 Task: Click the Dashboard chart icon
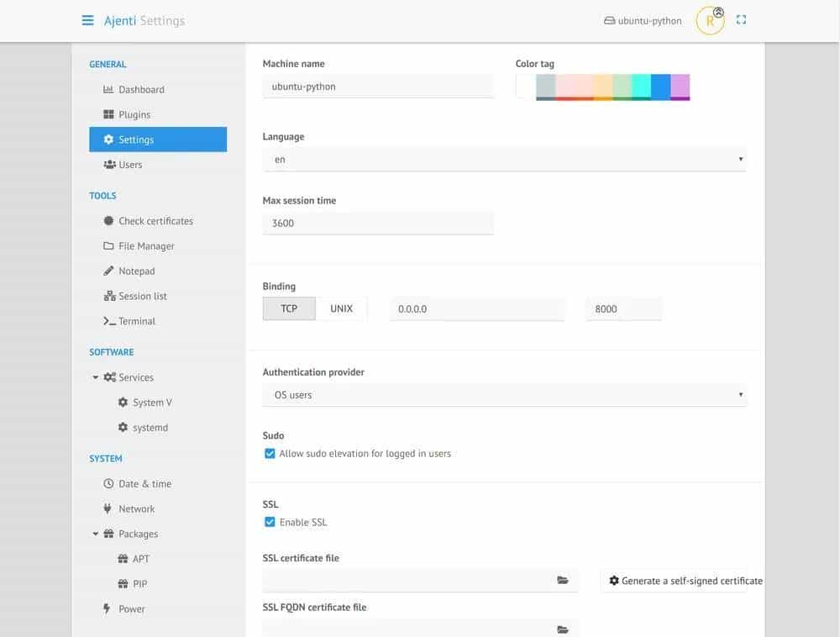coord(108,90)
